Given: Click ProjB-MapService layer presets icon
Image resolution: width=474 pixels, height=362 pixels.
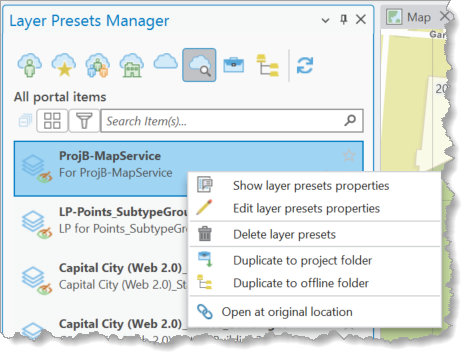Looking at the screenshot, I should [37, 169].
